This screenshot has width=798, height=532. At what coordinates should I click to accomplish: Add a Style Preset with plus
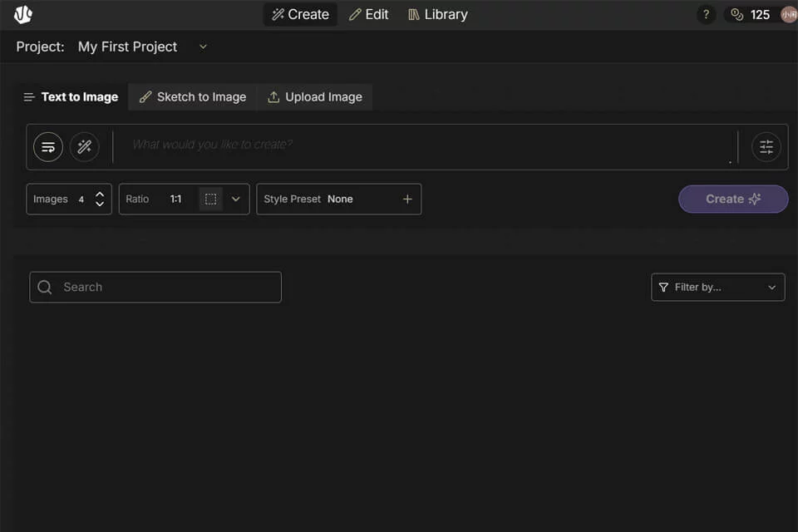coord(407,199)
